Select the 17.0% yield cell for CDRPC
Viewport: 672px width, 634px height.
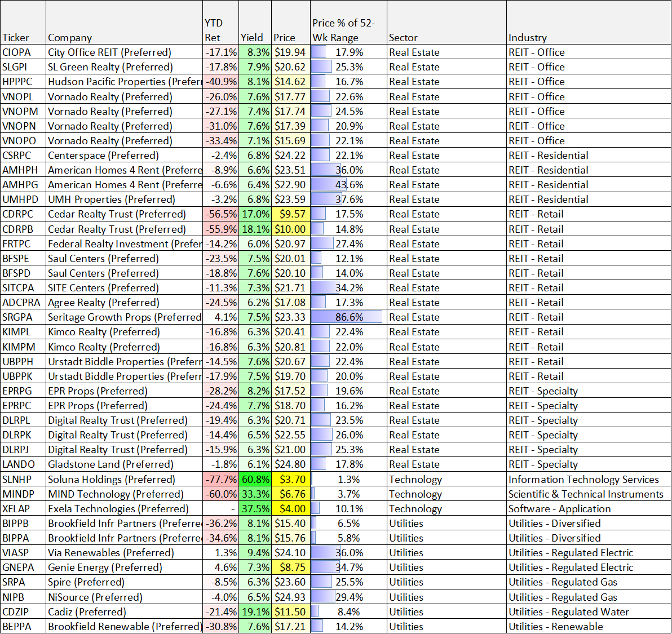255,214
